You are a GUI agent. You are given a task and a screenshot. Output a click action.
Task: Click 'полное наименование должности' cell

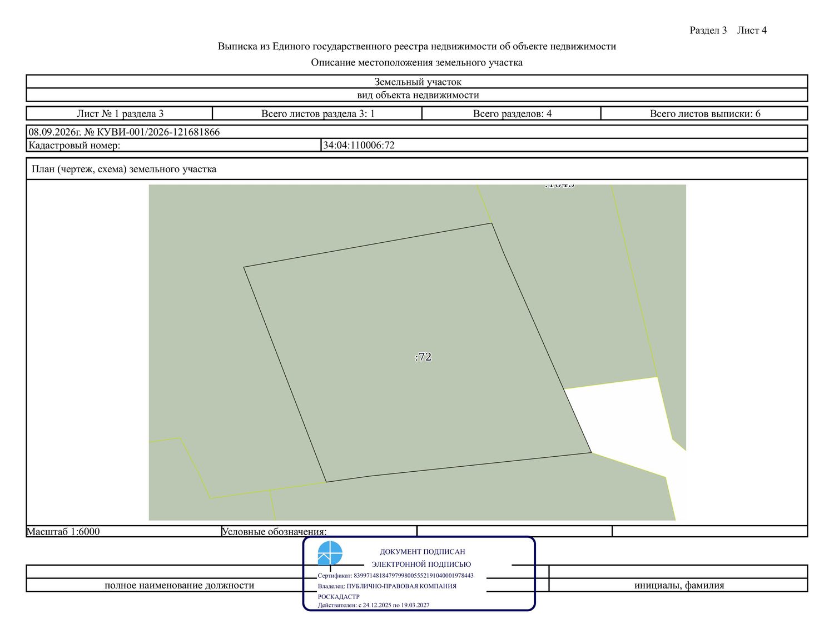[x=179, y=585]
